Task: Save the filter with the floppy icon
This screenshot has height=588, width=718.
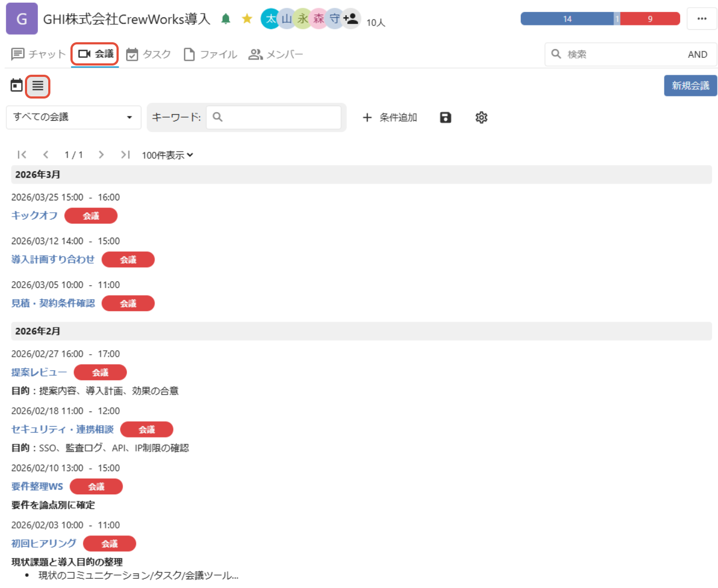Action: [x=445, y=117]
